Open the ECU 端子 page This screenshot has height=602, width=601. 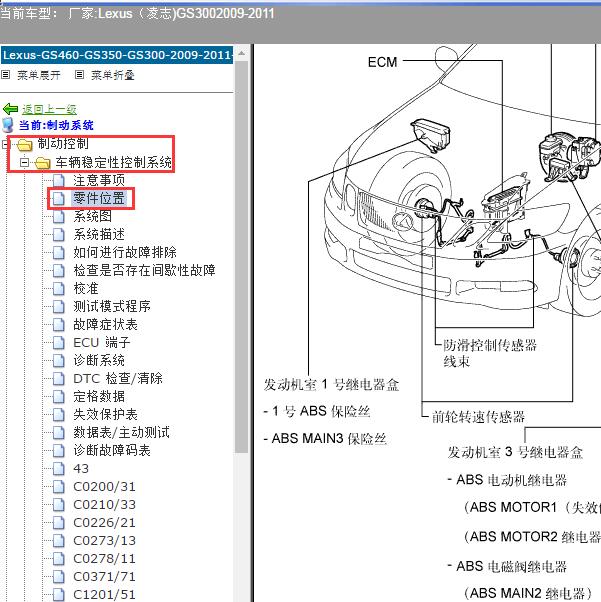pos(102,342)
